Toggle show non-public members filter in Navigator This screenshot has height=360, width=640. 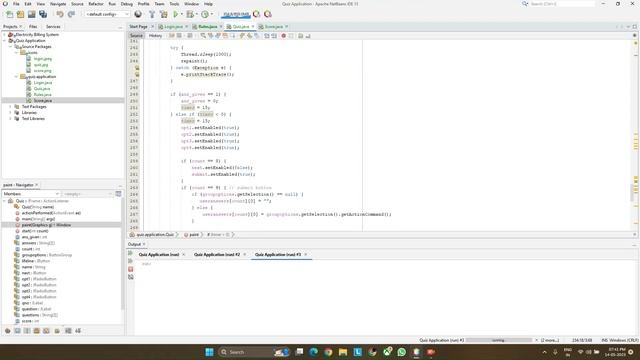coord(37,331)
